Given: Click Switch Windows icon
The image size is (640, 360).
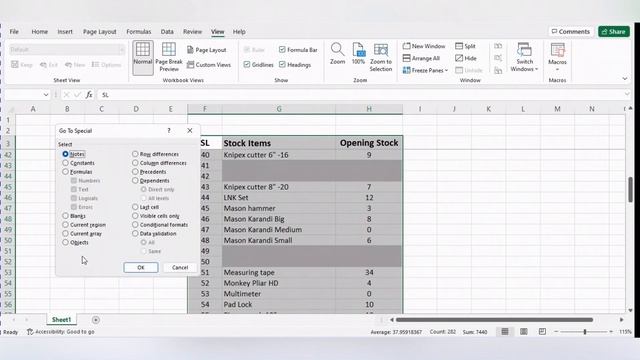Looking at the screenshot, I should point(524,57).
